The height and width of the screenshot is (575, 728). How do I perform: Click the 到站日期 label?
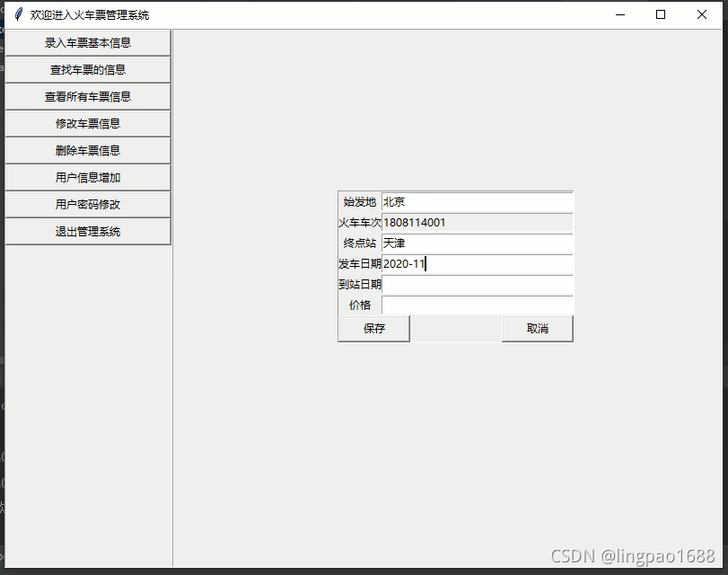[x=360, y=285]
